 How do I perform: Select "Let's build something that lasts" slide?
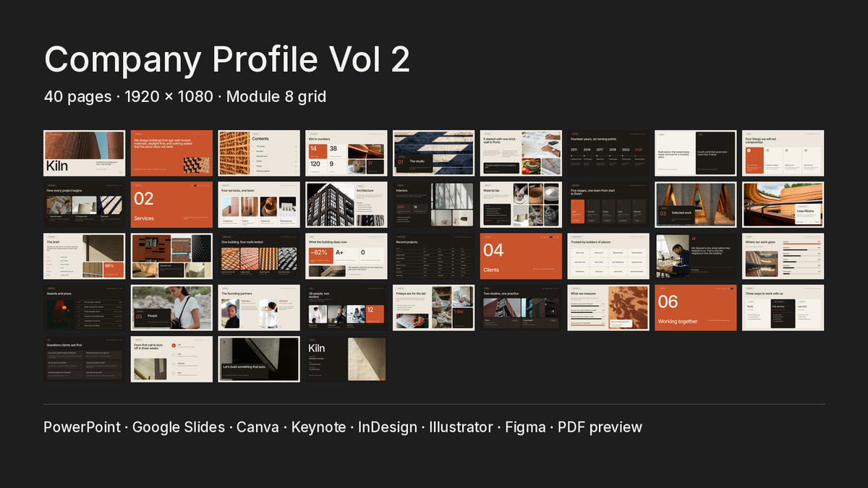[259, 359]
